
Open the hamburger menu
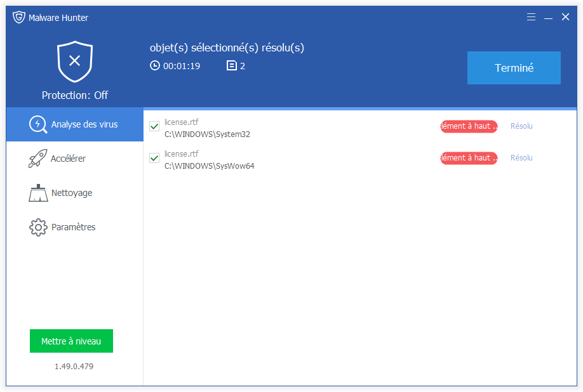531,17
